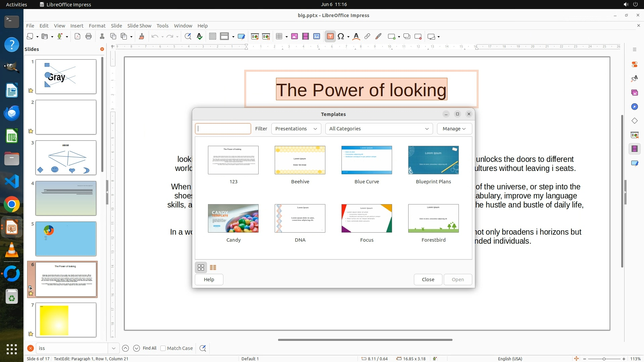The image size is (644, 362).
Task: Enable the Match Case checkbox
Action: click(x=163, y=348)
